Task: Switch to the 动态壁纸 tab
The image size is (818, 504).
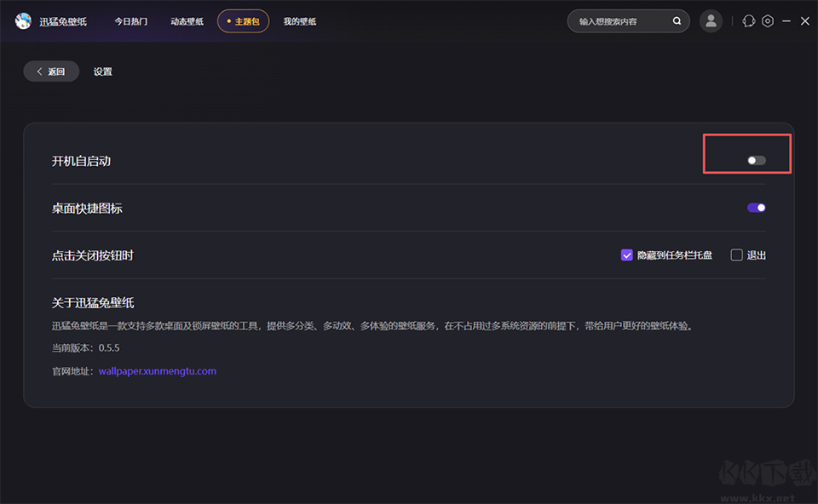Action: tap(187, 21)
